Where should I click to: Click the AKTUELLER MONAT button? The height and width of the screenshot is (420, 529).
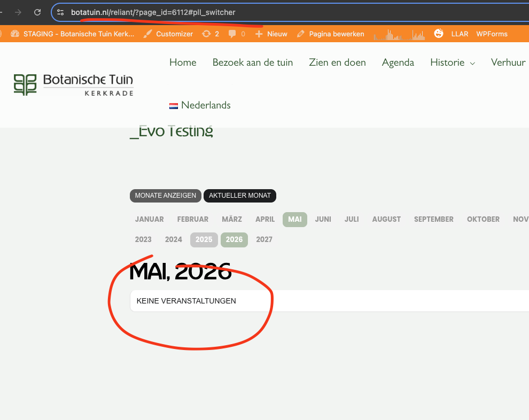point(240,196)
